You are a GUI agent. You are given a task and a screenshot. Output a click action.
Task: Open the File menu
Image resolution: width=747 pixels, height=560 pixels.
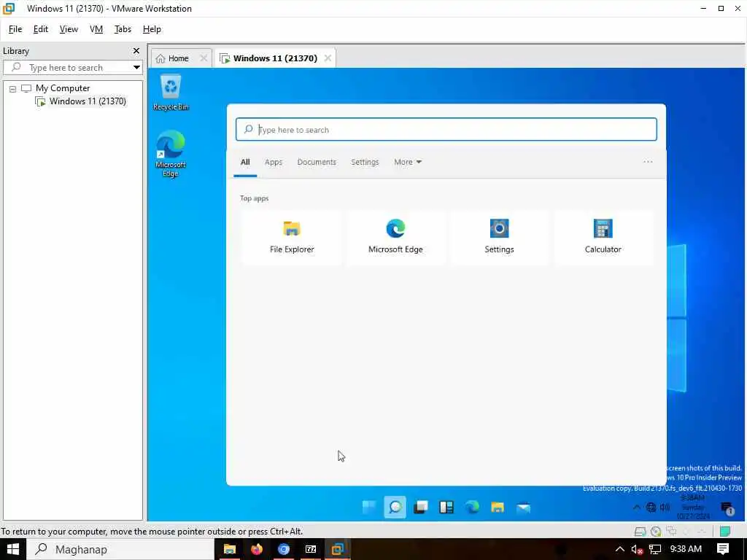coord(15,29)
